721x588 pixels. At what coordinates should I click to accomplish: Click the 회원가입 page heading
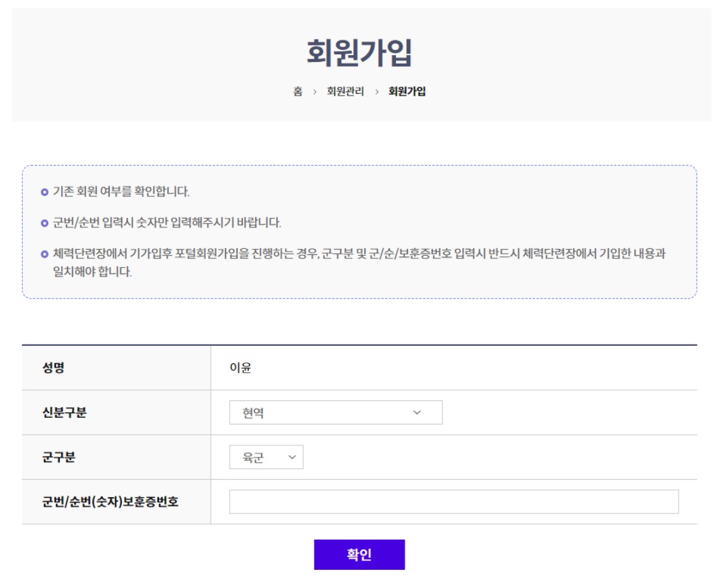coord(359,52)
